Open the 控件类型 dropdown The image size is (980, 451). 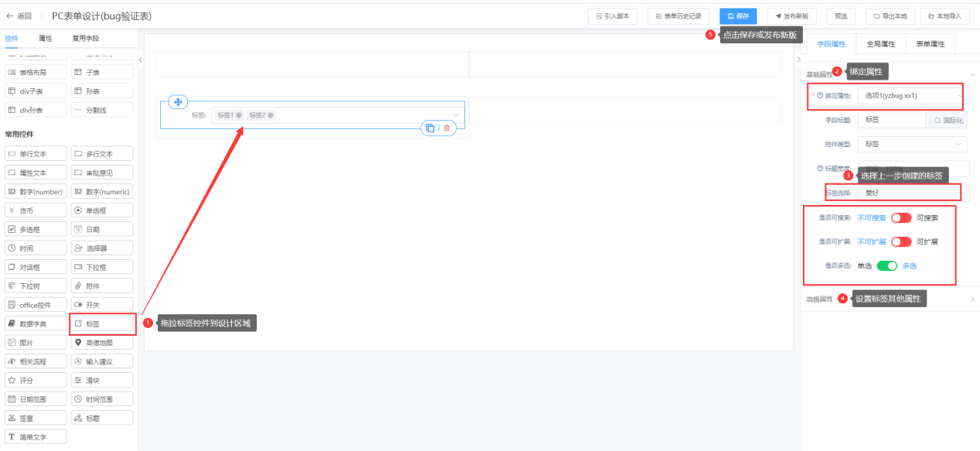coord(913,144)
